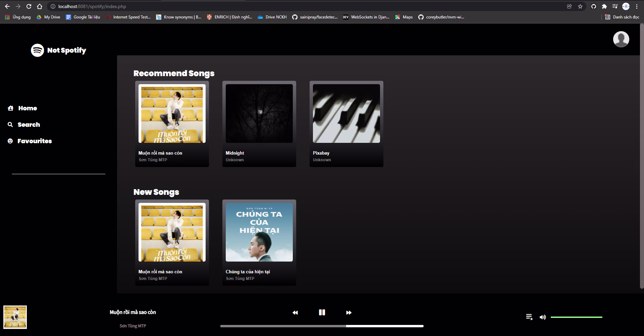Open Muộn rồi mà sao còn in Recommend Songs
644x336 pixels.
(172, 113)
